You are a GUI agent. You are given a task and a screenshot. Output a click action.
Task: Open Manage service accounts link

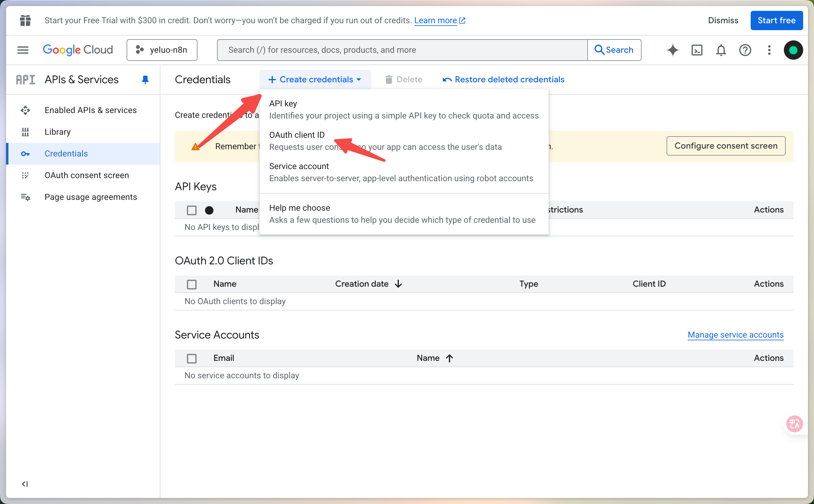tap(735, 335)
